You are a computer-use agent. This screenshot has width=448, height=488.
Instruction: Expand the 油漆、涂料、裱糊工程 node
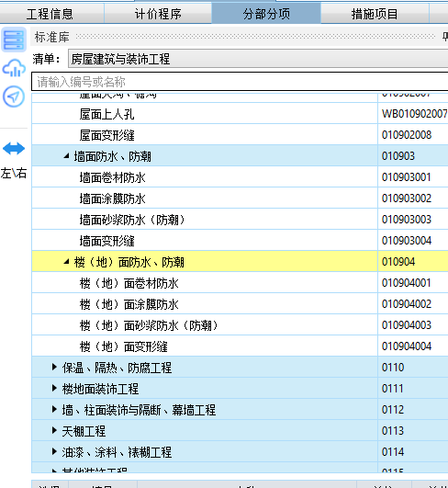coord(54,452)
